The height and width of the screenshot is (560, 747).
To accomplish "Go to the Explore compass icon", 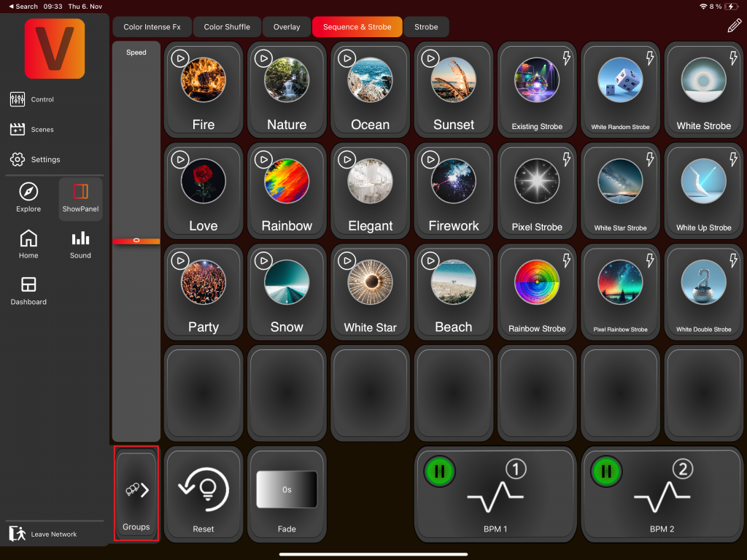I will (28, 198).
